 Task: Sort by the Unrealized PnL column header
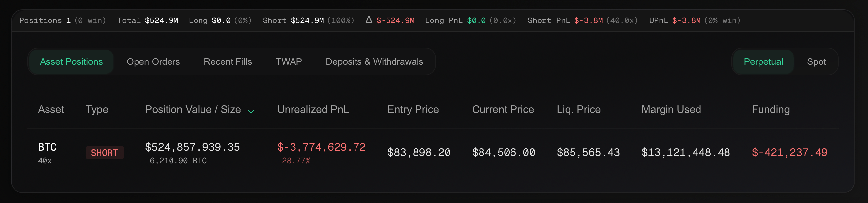313,110
